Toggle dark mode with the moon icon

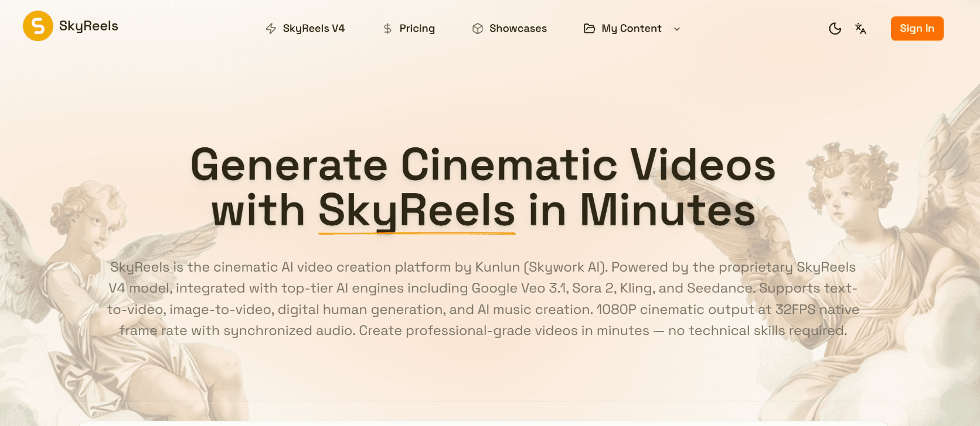[x=835, y=29]
